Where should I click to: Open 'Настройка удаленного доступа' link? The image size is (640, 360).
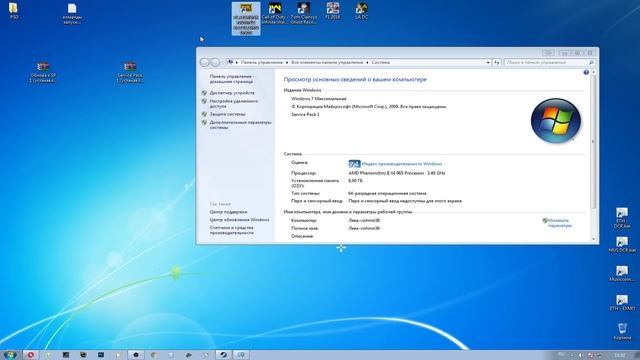(233, 103)
